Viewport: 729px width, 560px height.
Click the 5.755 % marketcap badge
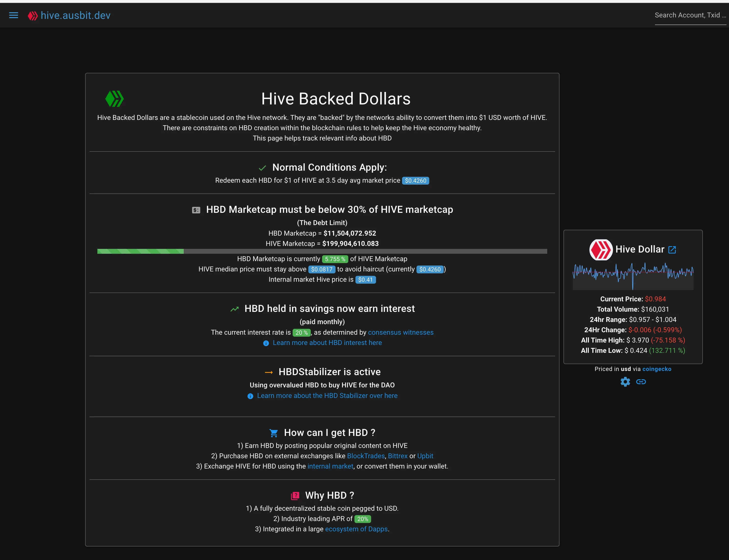[335, 259]
